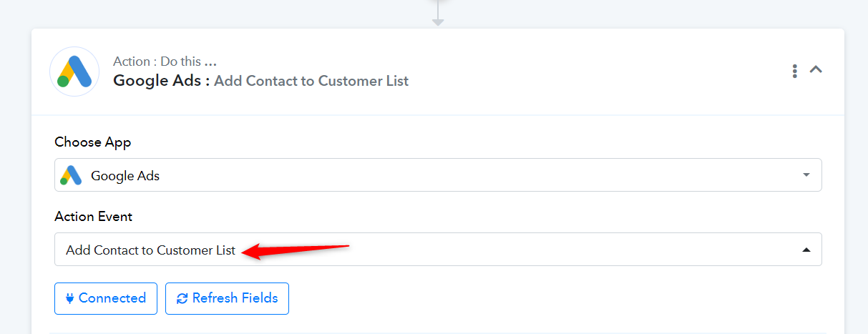
Task: Click the Google Ads logo in action header
Action: tap(74, 72)
